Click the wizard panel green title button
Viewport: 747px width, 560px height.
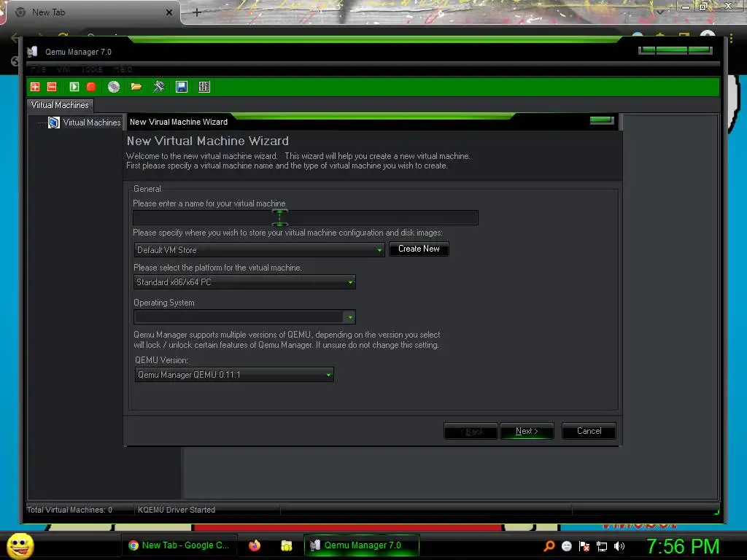[602, 120]
